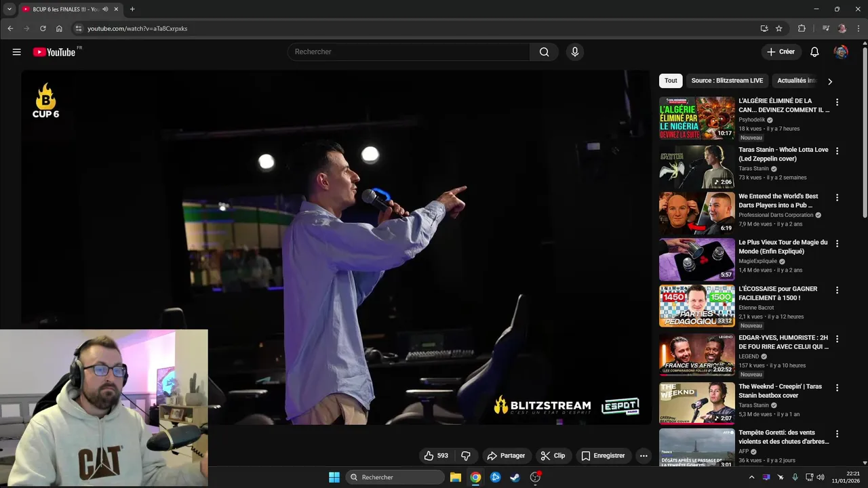Reload the page
Screen dimensions: 868x488
43,28
